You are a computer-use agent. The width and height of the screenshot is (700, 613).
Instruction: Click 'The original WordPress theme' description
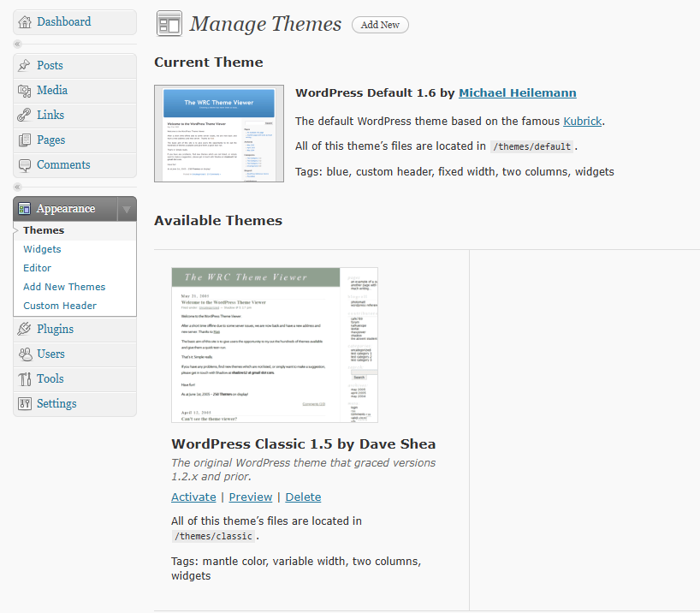click(304, 469)
